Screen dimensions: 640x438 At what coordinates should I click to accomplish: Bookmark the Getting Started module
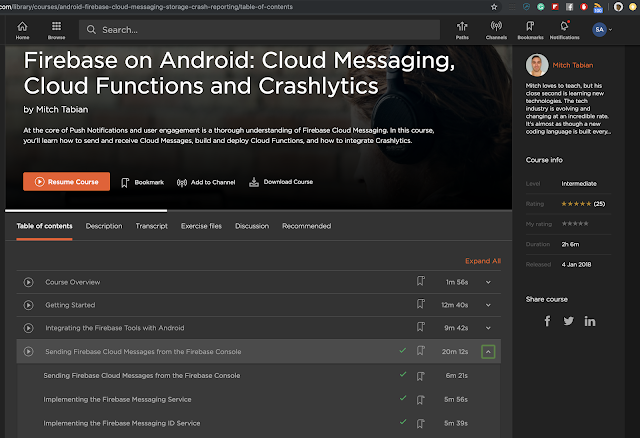coord(420,304)
